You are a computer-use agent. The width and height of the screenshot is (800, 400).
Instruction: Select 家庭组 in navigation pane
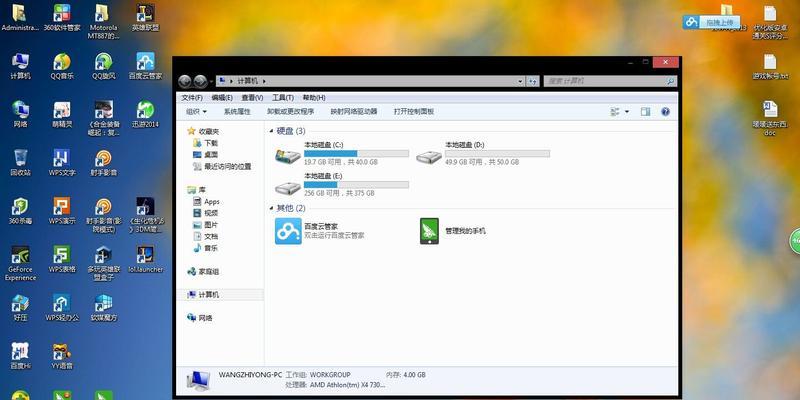pos(203,272)
